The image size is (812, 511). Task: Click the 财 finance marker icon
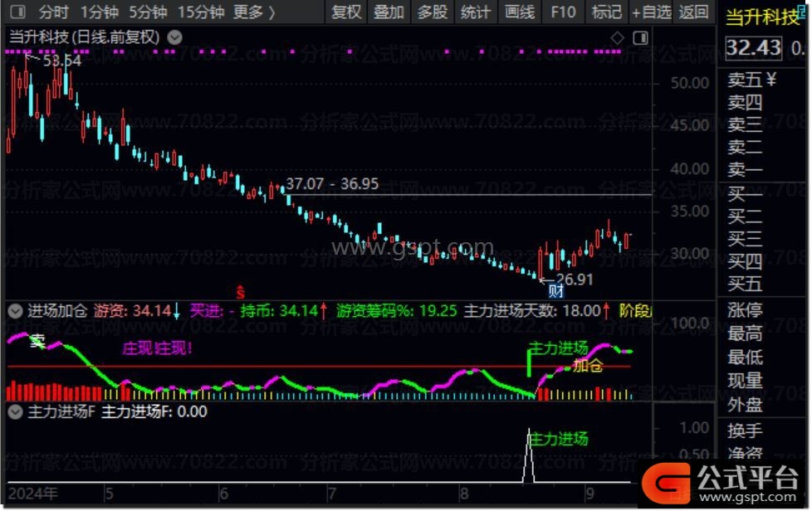(556, 291)
